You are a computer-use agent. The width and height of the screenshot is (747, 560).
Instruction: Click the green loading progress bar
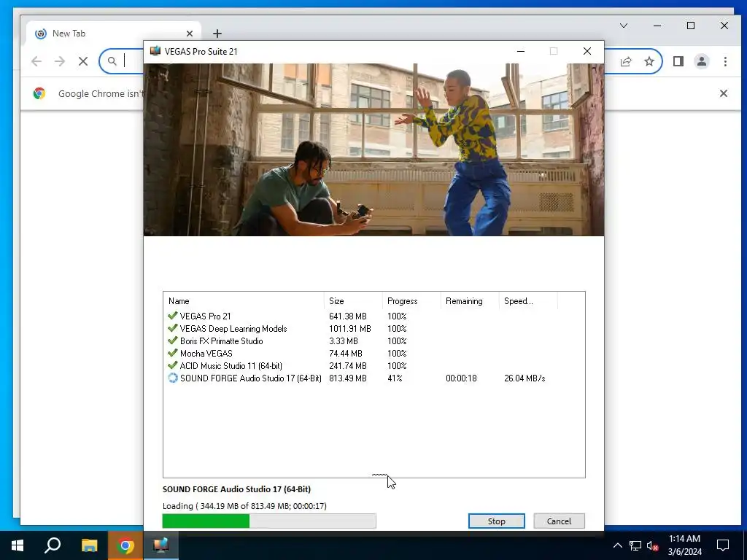click(x=269, y=521)
